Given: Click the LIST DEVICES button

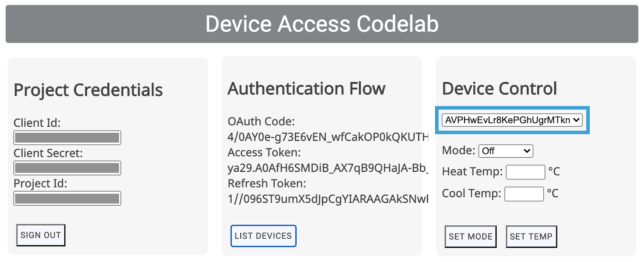Looking at the screenshot, I should click(x=263, y=235).
